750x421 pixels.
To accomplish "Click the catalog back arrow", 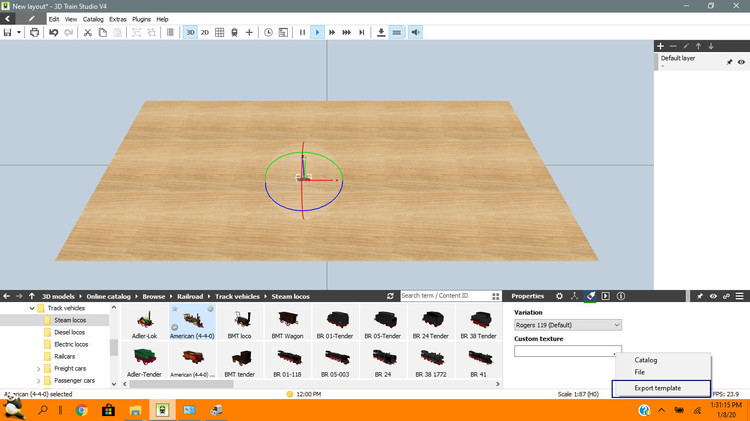I will coord(7,296).
